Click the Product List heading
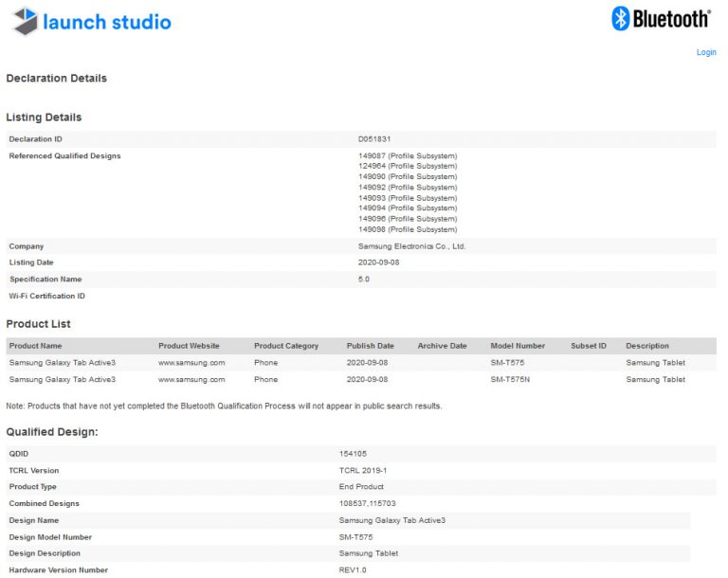This screenshot has width=728, height=578. 38,324
